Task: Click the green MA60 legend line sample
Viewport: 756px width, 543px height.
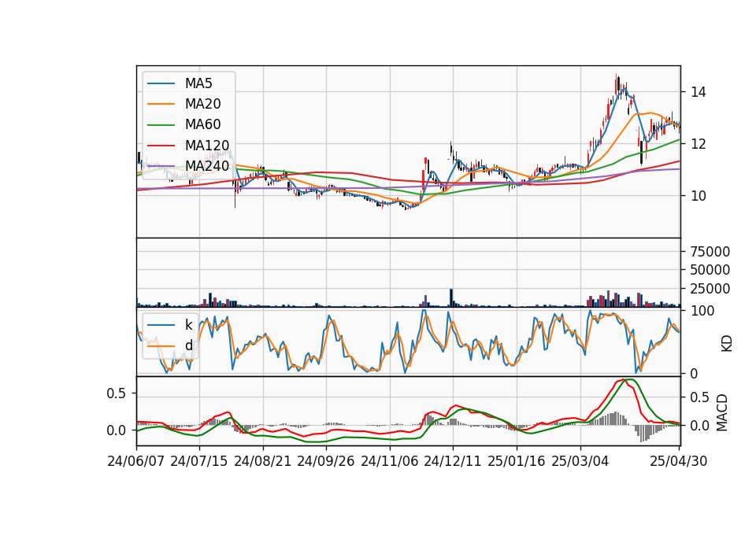Action: (161, 125)
